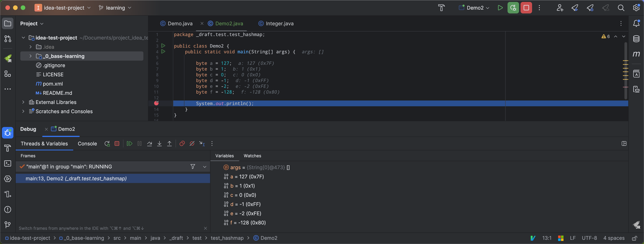Screen dimensions: 644x244
Task: Toggle the debug layout settings icon
Action: pos(624,144)
